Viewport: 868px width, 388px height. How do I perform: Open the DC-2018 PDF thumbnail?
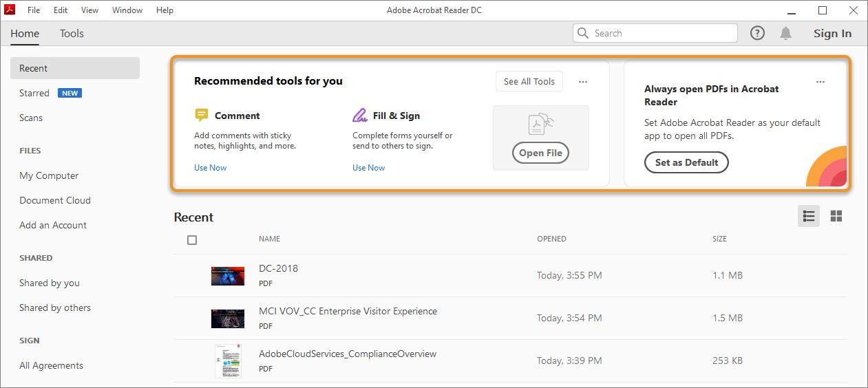[x=228, y=276]
